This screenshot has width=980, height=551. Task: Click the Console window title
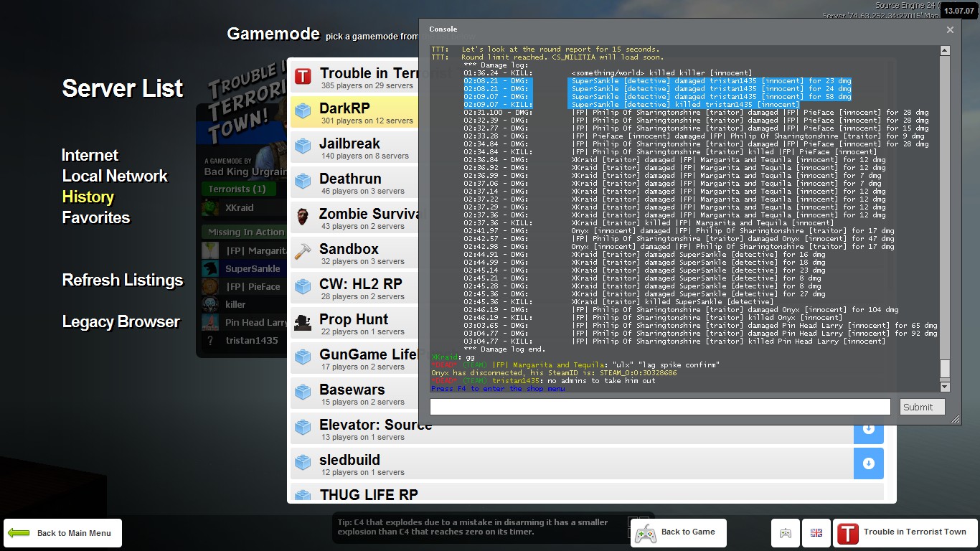click(443, 29)
